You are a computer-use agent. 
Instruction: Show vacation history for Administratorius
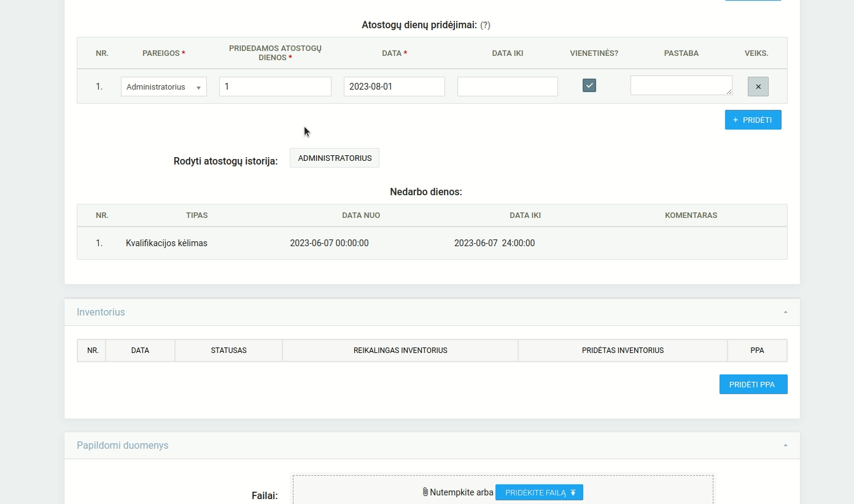click(x=335, y=158)
